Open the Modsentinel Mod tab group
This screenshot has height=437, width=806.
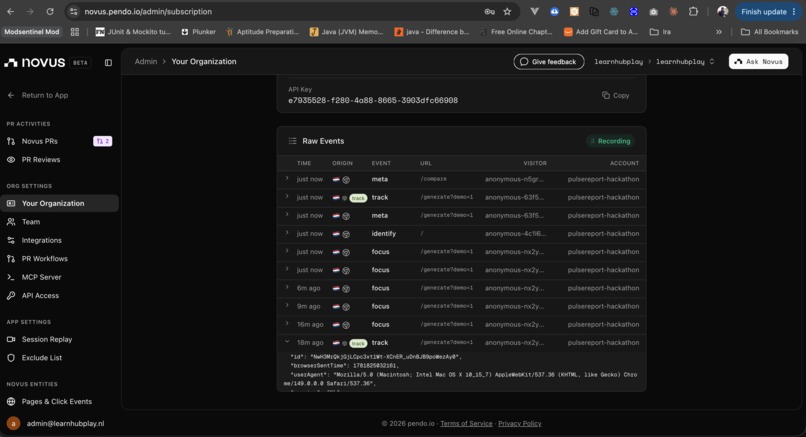[x=32, y=32]
